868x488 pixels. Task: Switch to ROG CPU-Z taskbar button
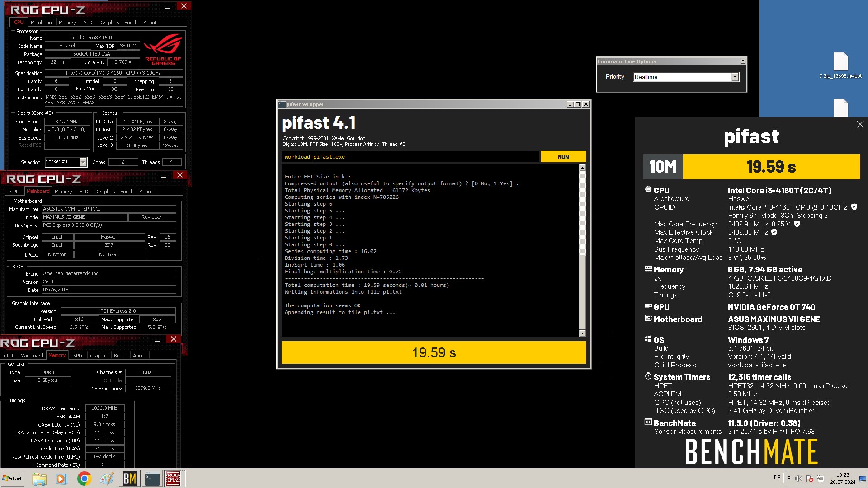point(174,479)
